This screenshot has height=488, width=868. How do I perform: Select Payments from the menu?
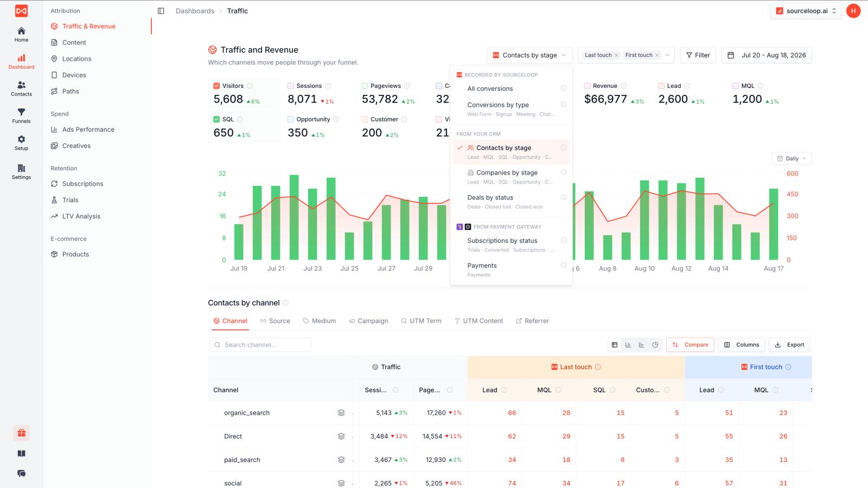(x=511, y=269)
